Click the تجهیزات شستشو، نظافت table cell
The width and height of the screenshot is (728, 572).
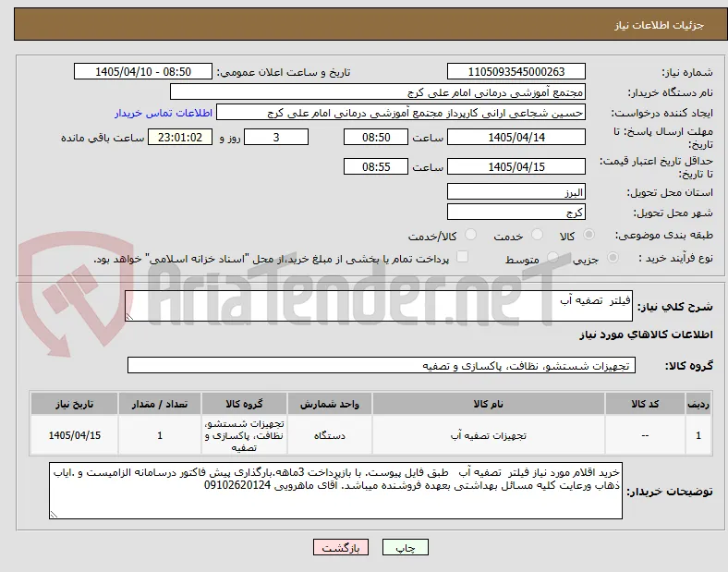244,435
